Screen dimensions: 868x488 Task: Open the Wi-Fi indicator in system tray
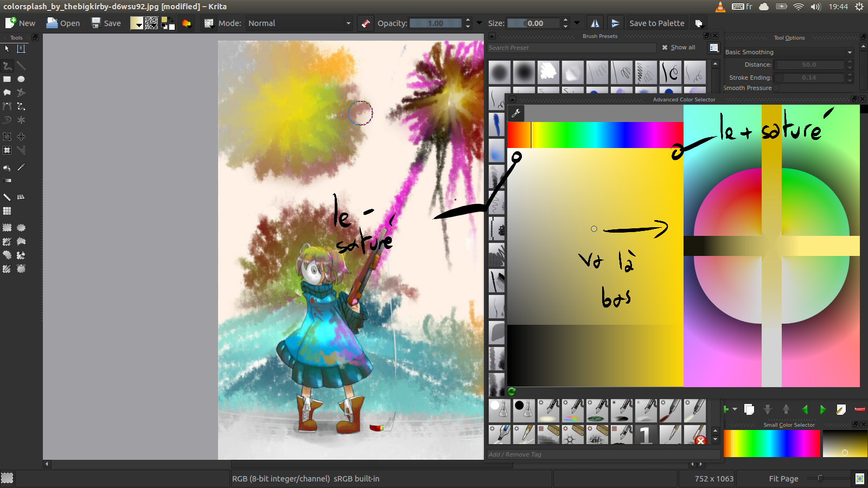798,7
